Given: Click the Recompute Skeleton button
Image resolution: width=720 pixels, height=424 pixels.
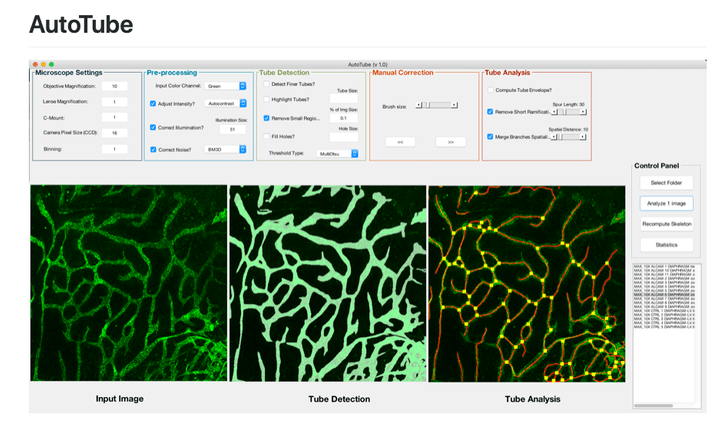Looking at the screenshot, I should coord(666,224).
